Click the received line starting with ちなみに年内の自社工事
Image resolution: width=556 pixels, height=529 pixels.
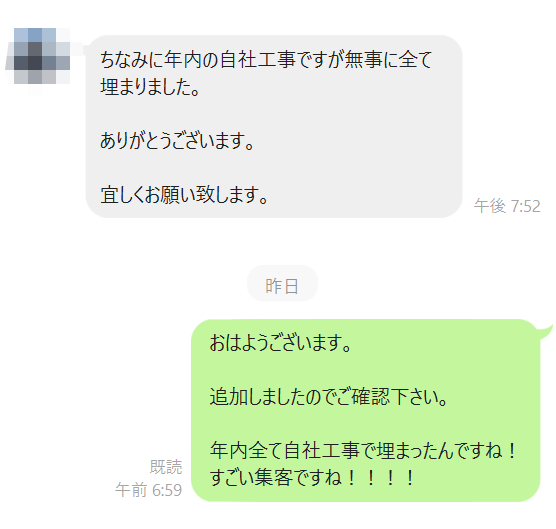(266, 59)
